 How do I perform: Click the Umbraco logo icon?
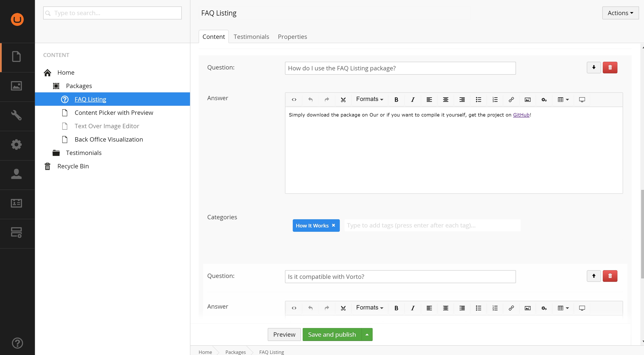(17, 19)
